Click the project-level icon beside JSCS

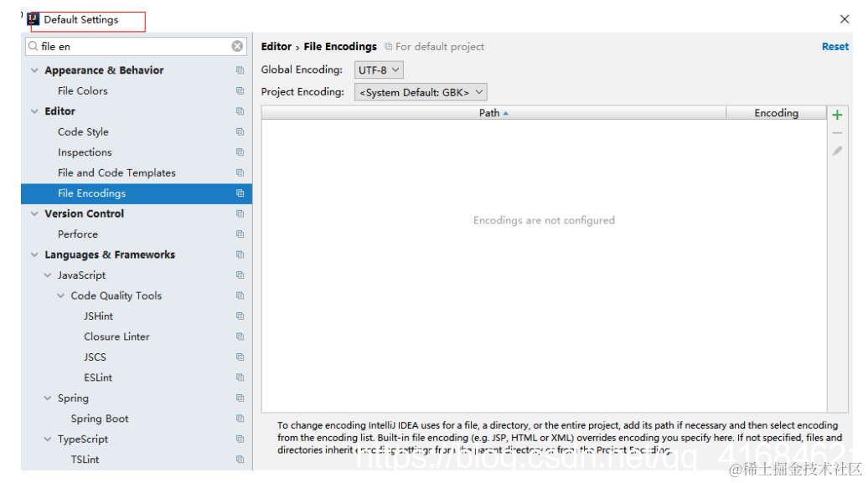click(240, 357)
